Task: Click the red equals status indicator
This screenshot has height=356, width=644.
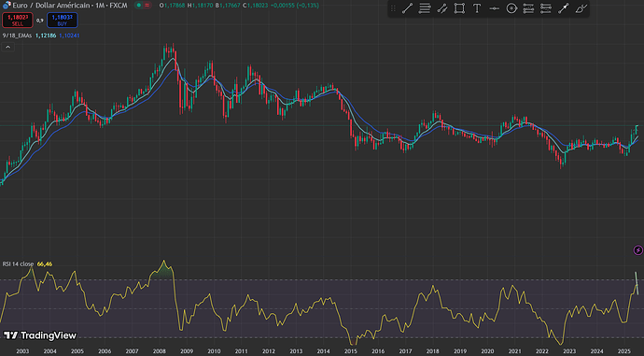Action: [147, 6]
